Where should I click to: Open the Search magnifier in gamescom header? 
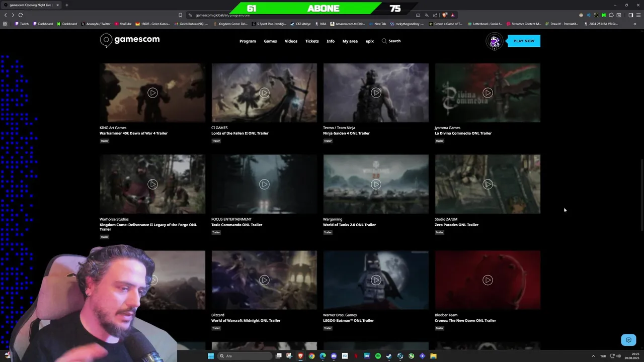384,41
